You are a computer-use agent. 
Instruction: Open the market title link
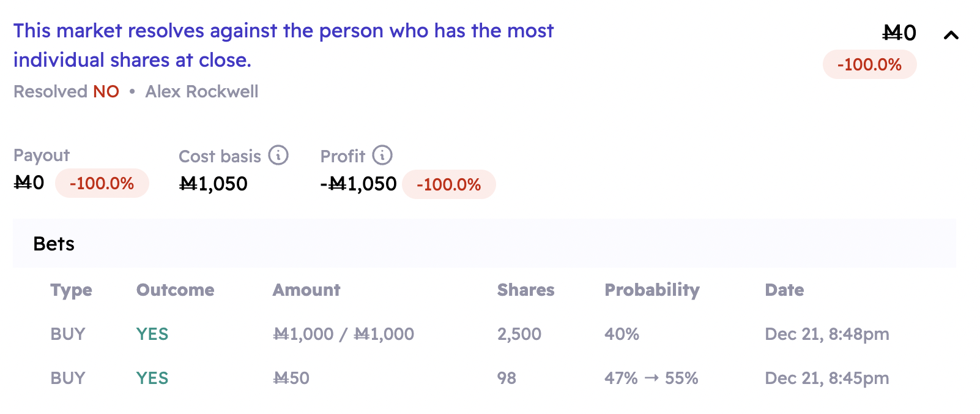[283, 45]
